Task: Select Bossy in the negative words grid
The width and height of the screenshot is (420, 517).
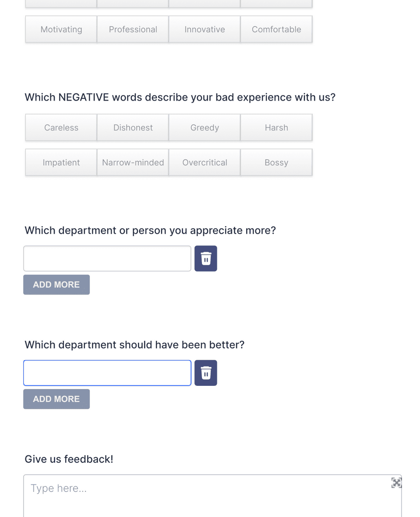Action: pos(276,163)
